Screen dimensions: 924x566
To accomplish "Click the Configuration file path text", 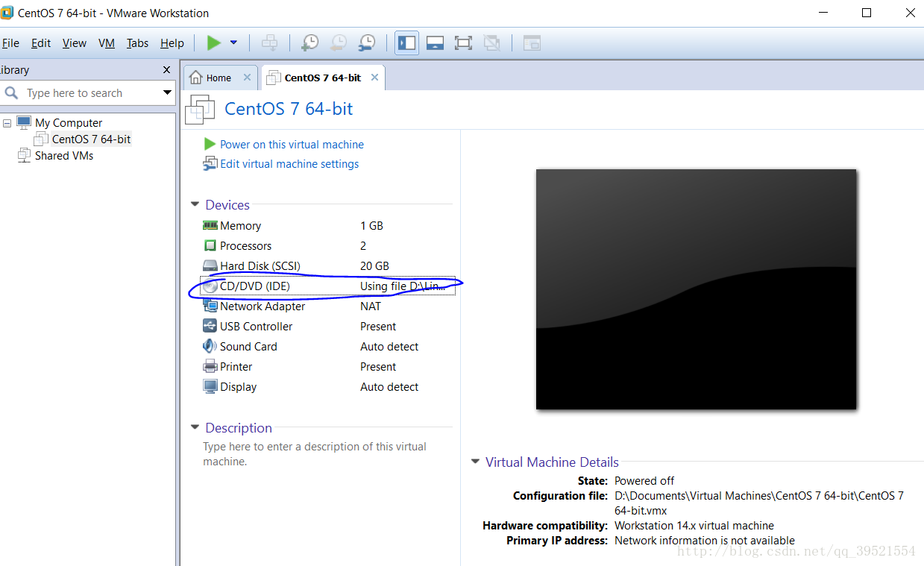I will coord(759,503).
